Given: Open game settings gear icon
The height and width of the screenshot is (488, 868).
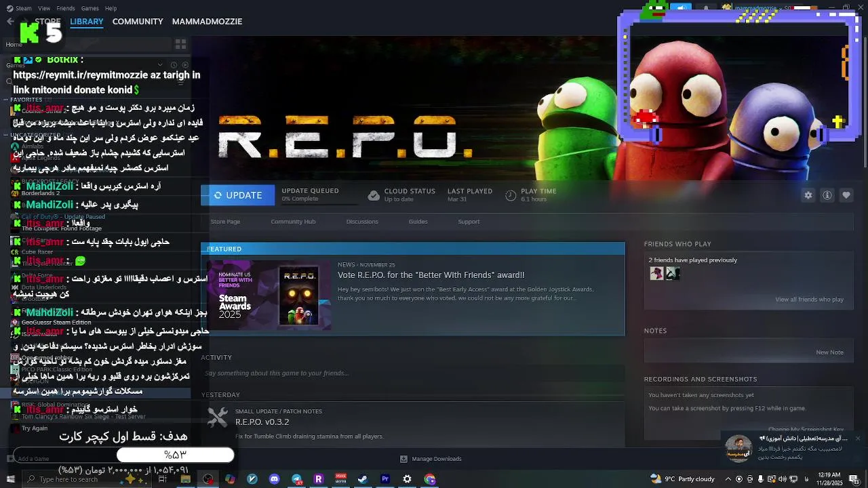Looking at the screenshot, I should coord(808,195).
